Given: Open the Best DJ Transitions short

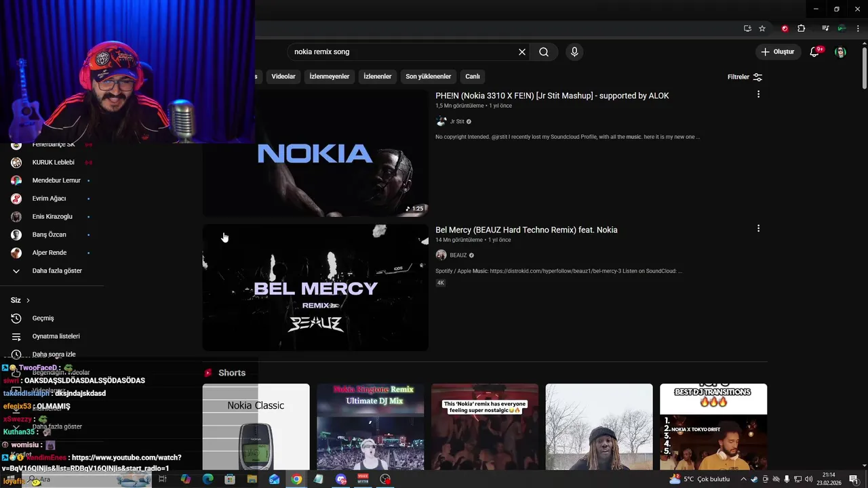Looking at the screenshot, I should pos(713,427).
